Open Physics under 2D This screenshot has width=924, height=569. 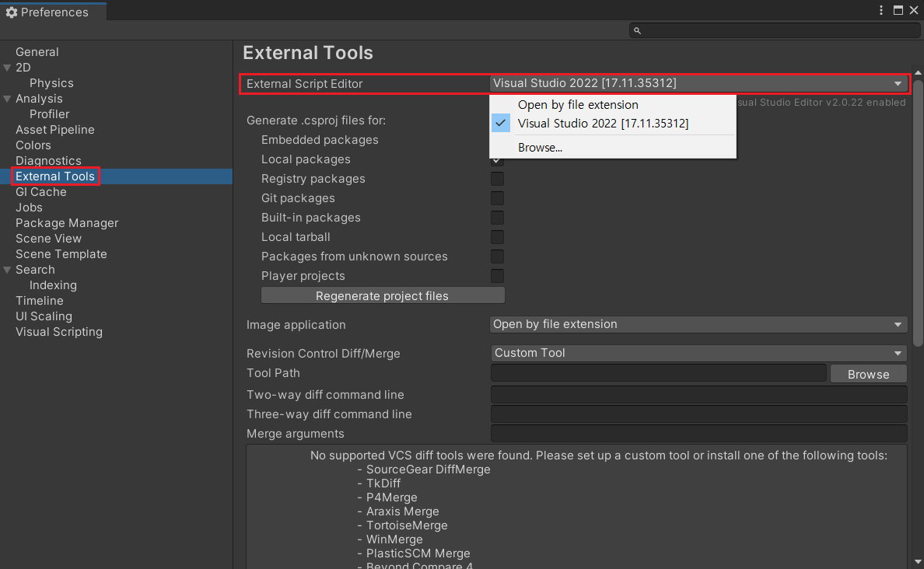click(x=51, y=83)
